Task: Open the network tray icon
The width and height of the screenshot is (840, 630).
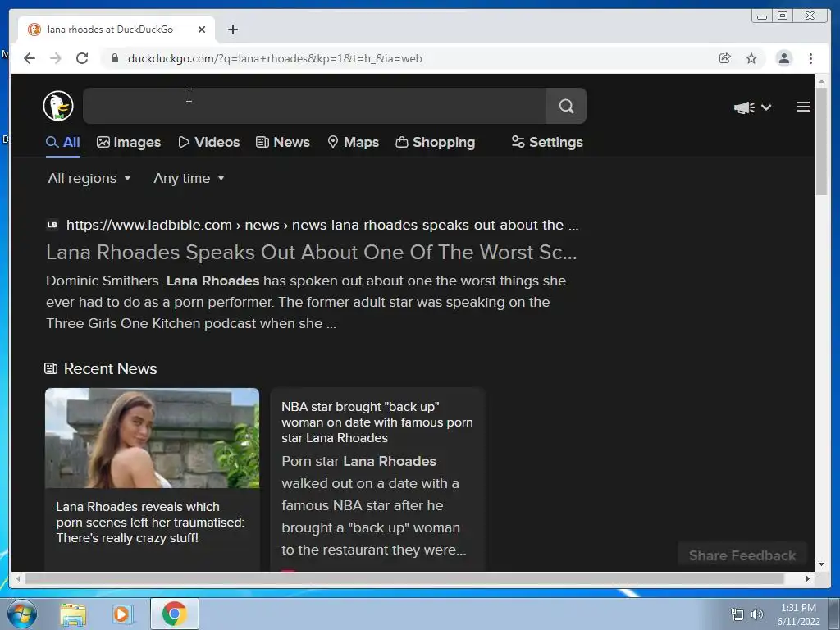Action: (x=737, y=614)
